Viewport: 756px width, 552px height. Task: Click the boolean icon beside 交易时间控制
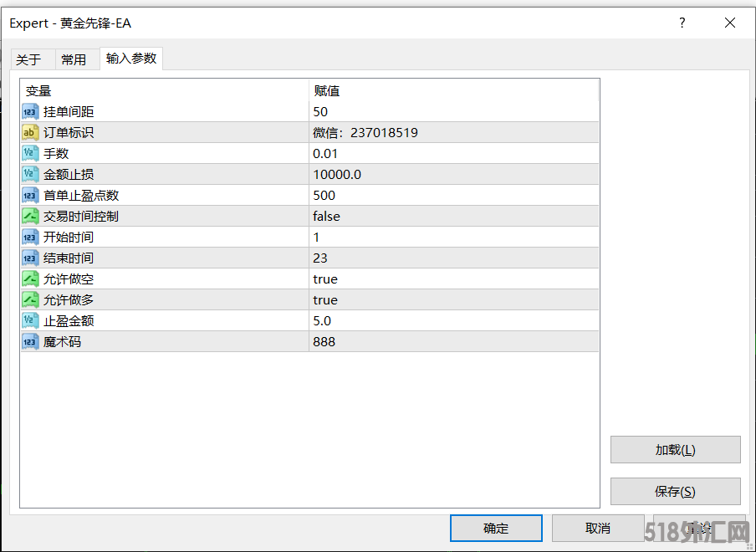click(x=30, y=217)
